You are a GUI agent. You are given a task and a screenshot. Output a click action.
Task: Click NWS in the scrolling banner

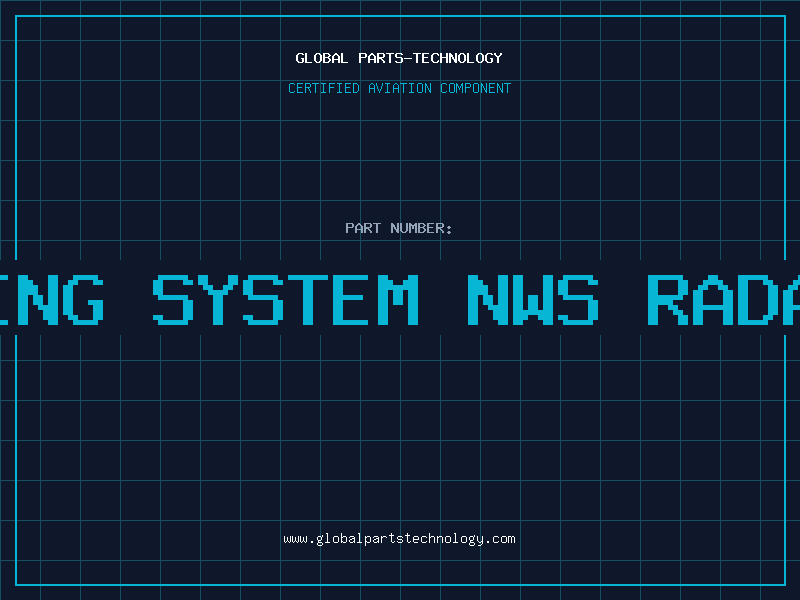click(x=532, y=299)
